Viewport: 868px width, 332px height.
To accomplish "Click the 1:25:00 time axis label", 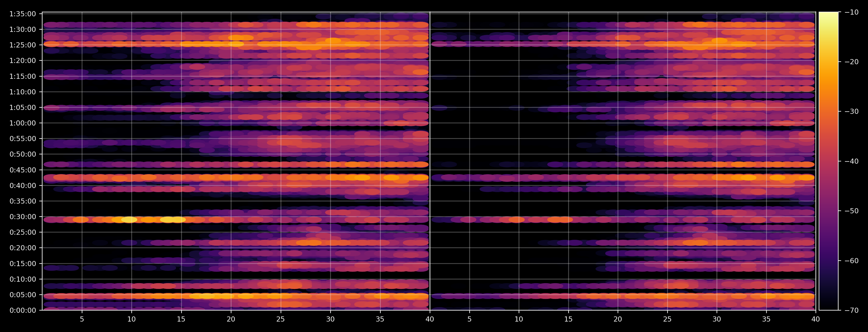I will [x=23, y=45].
